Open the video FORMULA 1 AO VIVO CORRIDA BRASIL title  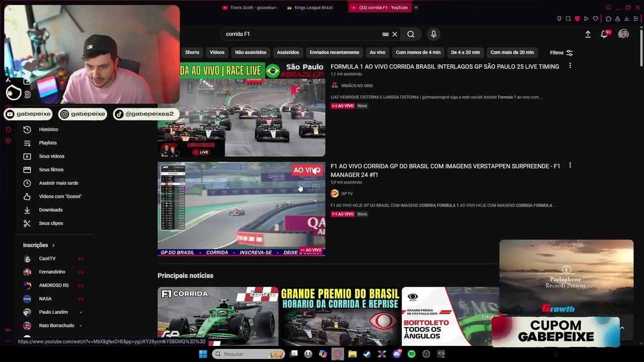445,66
